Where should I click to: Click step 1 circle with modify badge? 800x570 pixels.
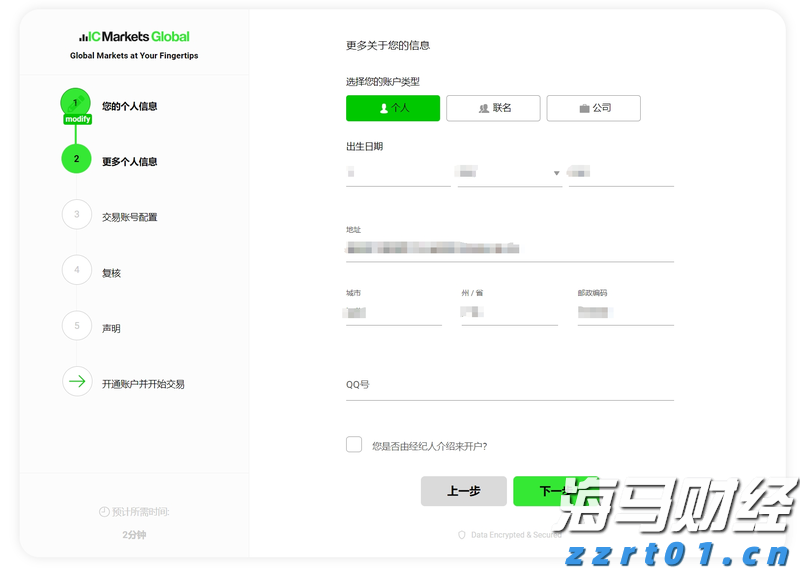(x=76, y=103)
